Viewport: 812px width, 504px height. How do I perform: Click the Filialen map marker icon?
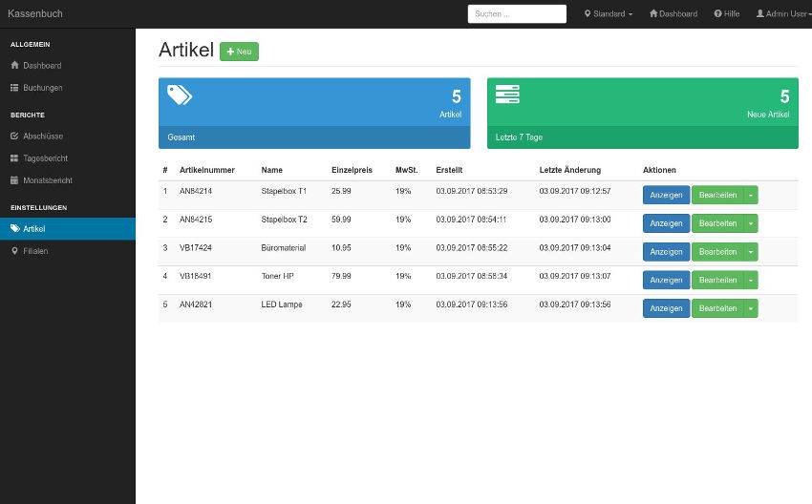14,251
